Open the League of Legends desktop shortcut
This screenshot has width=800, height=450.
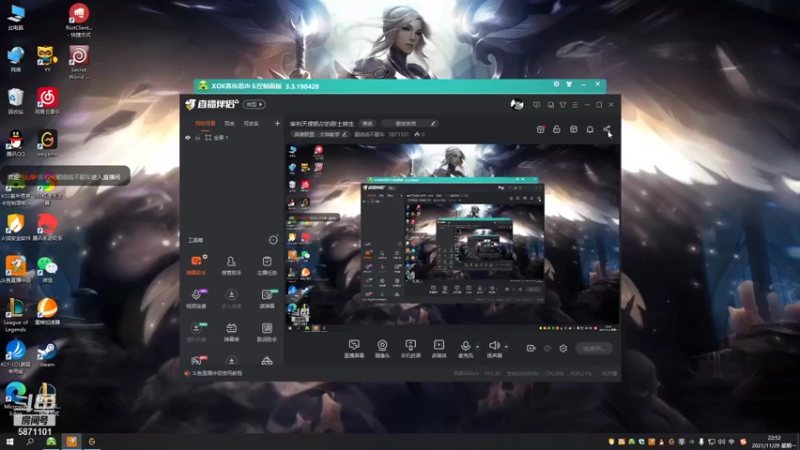[15, 314]
